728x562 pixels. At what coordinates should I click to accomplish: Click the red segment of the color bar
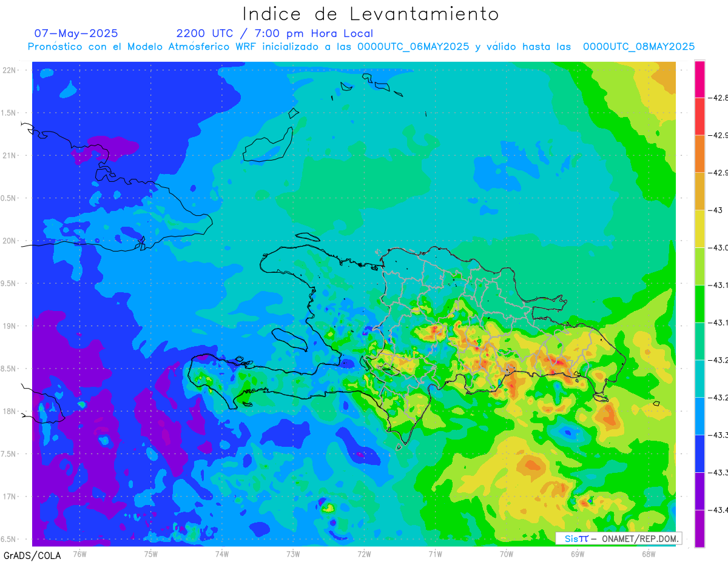tap(699, 116)
